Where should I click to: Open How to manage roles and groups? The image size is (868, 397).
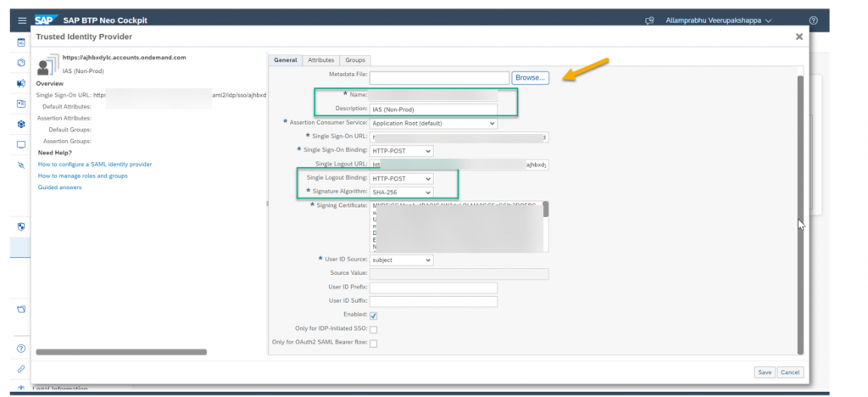click(x=82, y=176)
